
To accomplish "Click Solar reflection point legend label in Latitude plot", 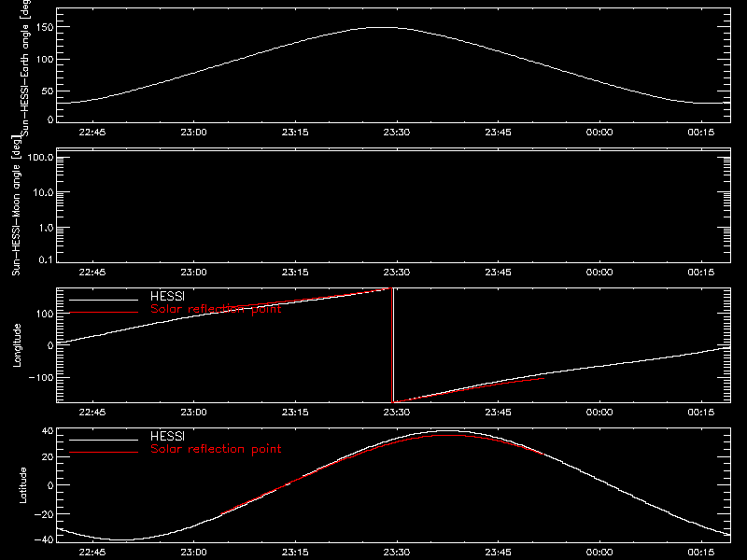I will [x=216, y=449].
